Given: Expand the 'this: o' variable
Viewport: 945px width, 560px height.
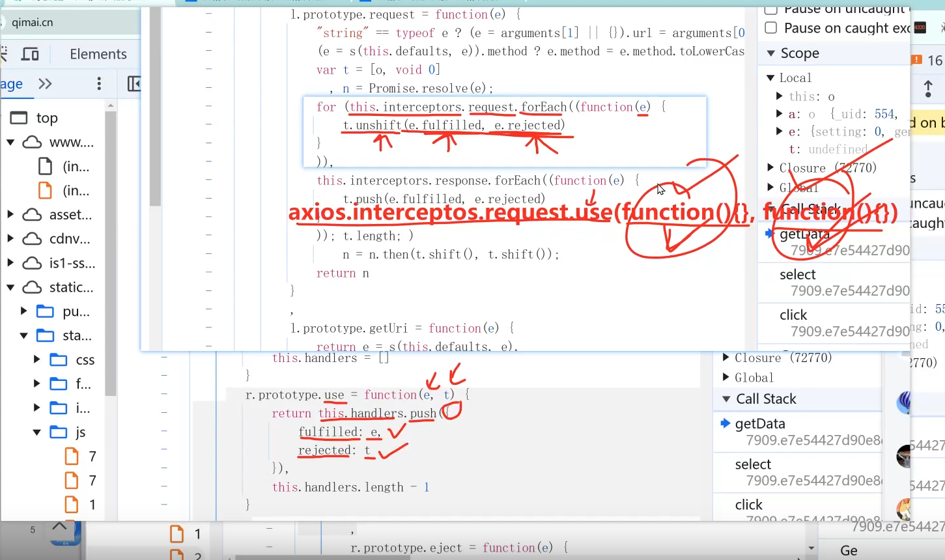Looking at the screenshot, I should [780, 96].
